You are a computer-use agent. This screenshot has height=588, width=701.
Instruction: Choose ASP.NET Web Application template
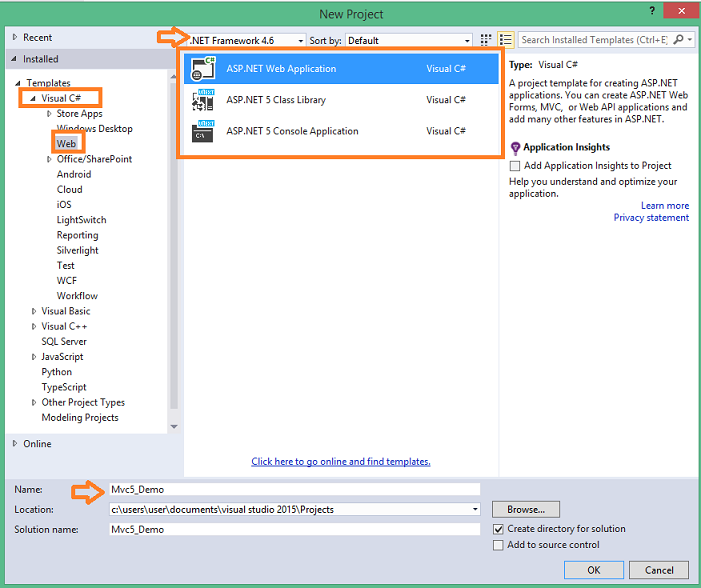pyautogui.click(x=341, y=68)
